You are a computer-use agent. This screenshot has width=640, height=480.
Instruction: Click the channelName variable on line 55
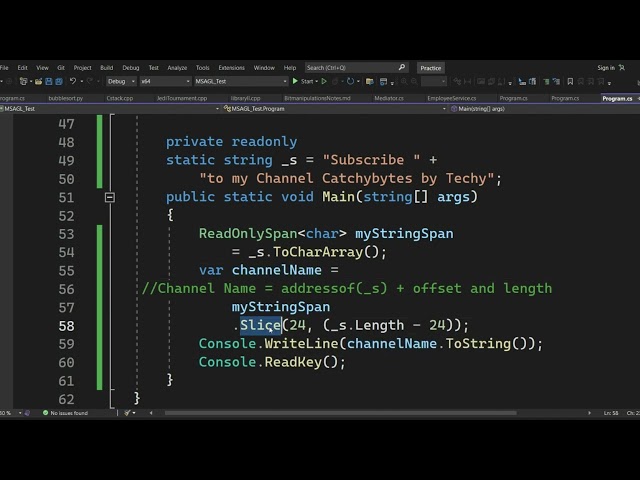click(277, 270)
